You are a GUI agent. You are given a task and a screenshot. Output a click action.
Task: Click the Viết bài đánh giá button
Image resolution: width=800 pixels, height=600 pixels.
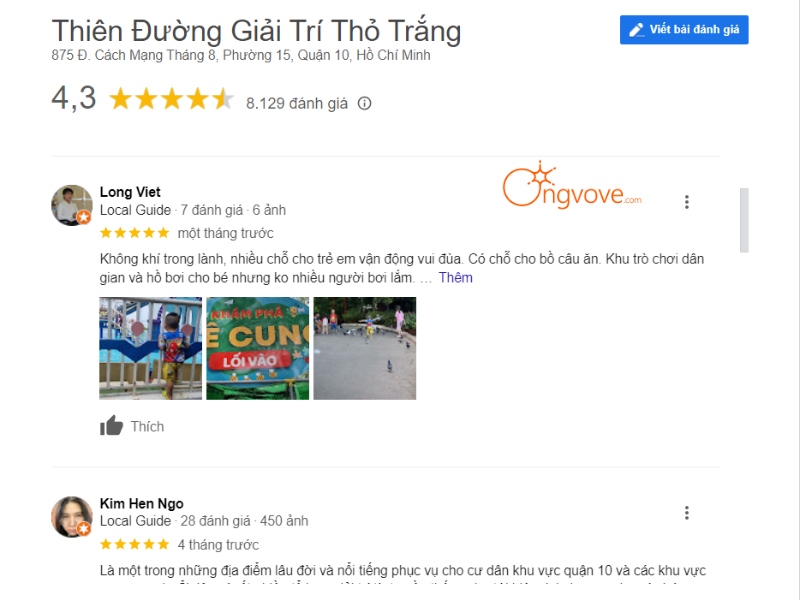coord(684,30)
